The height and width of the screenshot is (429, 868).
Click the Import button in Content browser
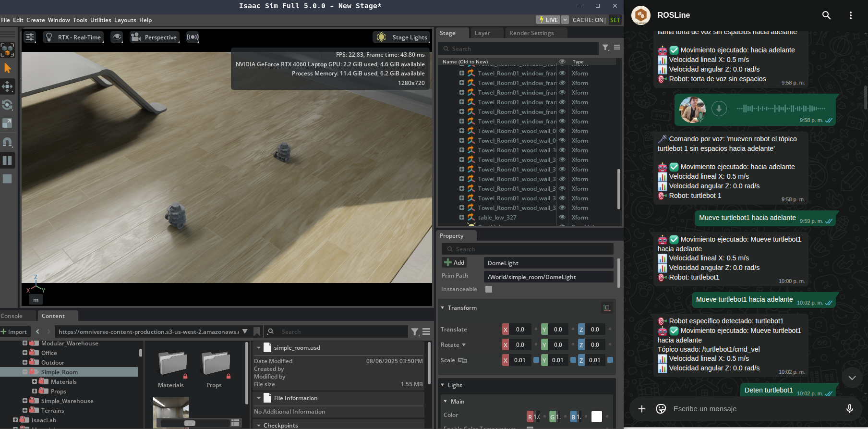point(14,331)
